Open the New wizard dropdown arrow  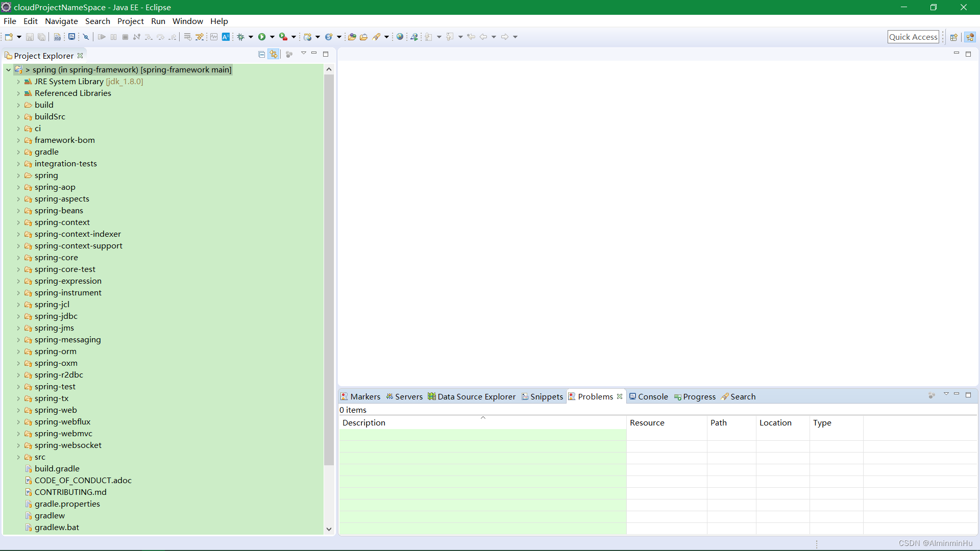(x=19, y=37)
